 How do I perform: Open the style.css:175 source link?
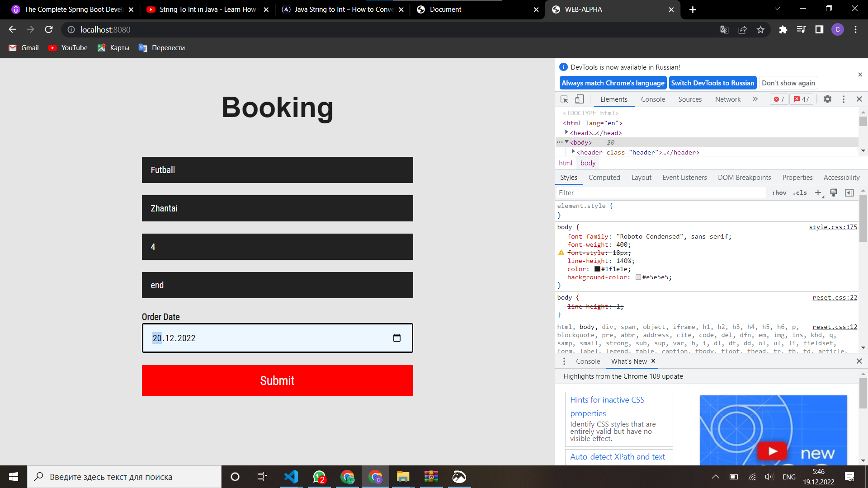tap(833, 227)
